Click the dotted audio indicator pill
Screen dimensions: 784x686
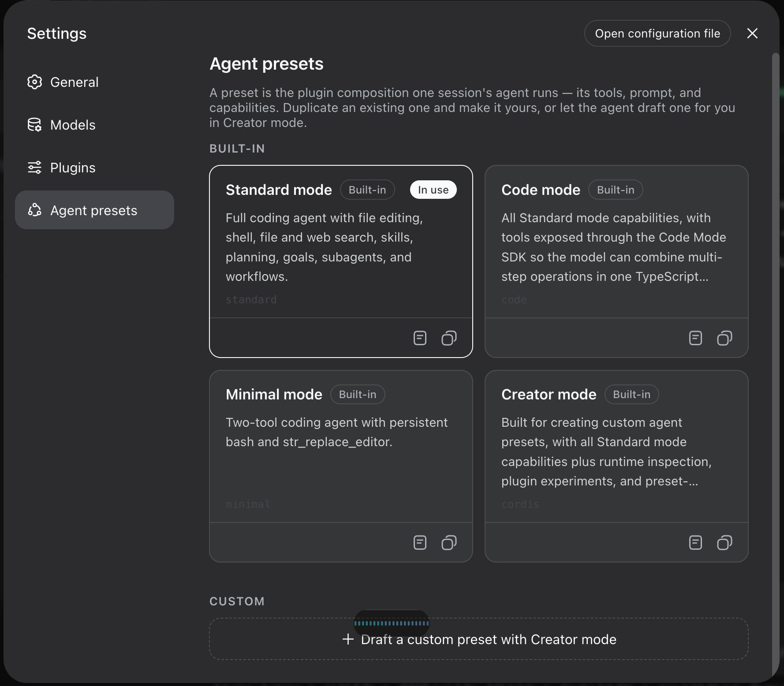click(x=392, y=623)
